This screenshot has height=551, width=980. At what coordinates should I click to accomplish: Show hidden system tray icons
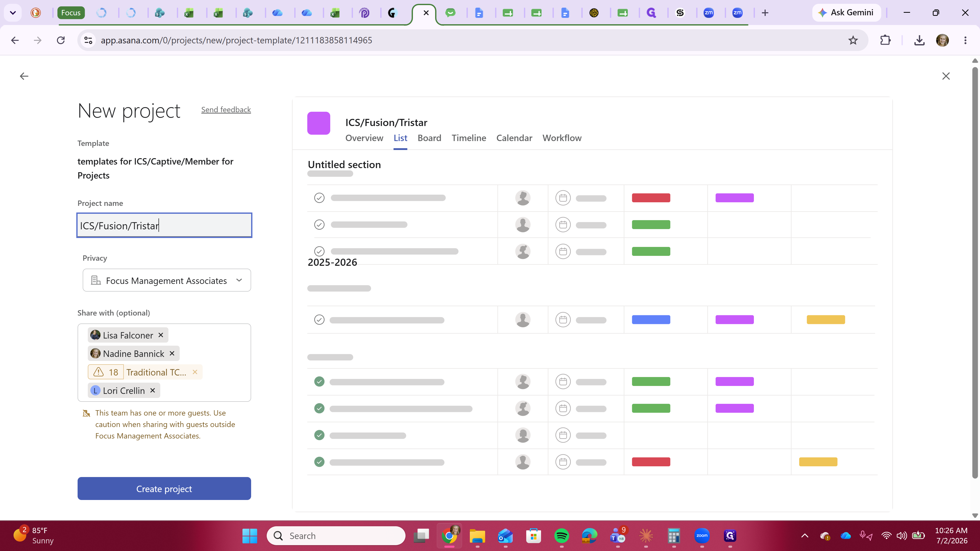pos(805,536)
